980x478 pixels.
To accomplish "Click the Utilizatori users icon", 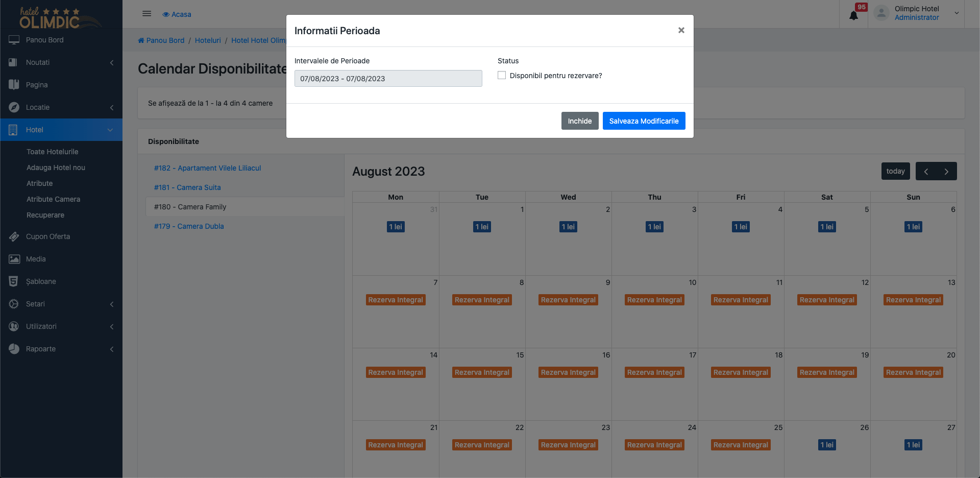I will pyautogui.click(x=14, y=326).
